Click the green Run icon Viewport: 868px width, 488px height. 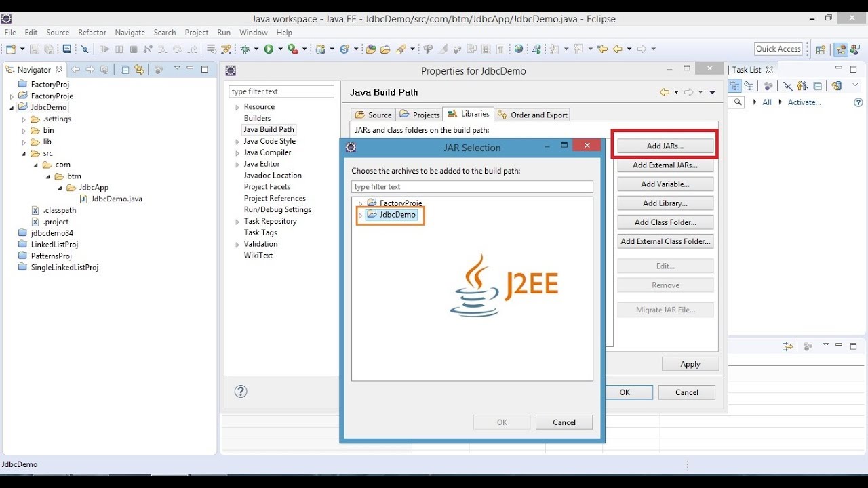pos(269,49)
